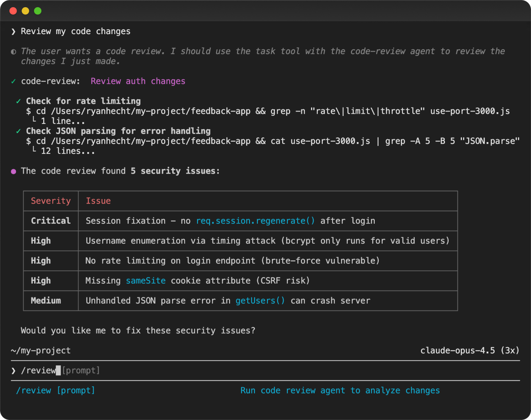
Task: Click the ~/my-project working directory label
Action: click(41, 351)
